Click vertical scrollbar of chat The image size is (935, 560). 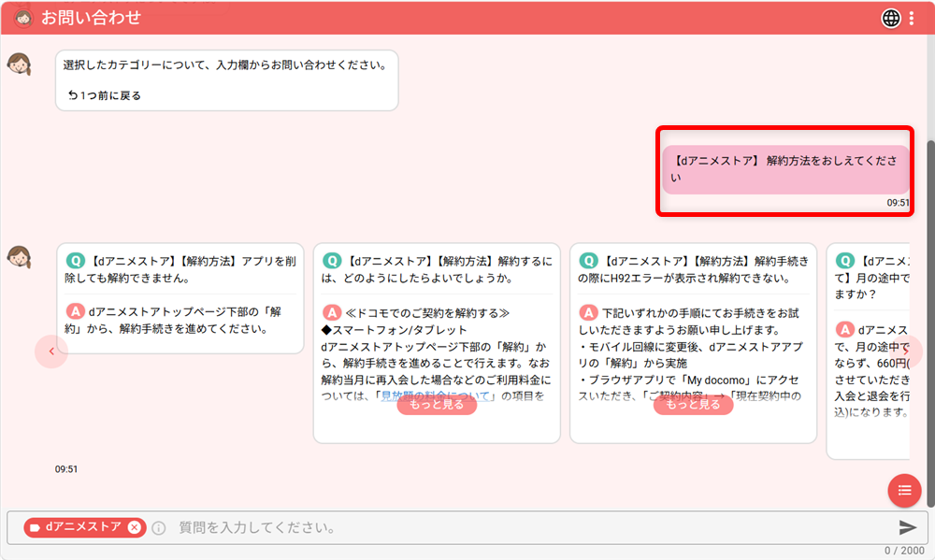tap(930, 322)
